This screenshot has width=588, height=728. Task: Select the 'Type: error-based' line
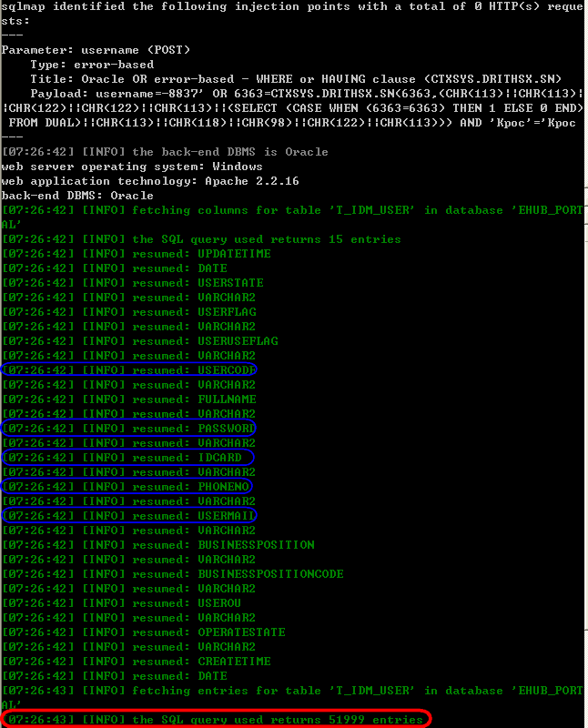click(92, 65)
